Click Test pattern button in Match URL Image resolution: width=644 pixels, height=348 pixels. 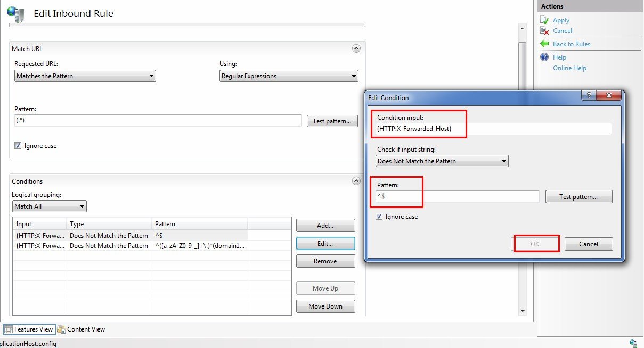tap(332, 121)
